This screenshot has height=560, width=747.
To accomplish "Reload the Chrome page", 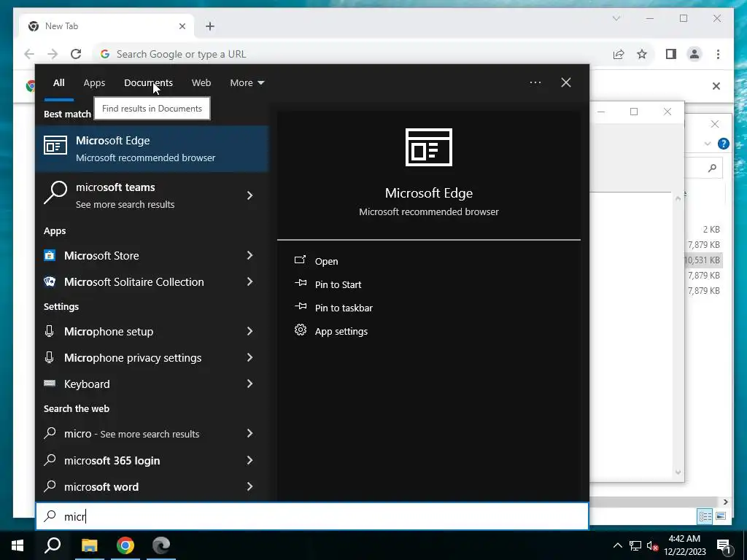I will [76, 54].
